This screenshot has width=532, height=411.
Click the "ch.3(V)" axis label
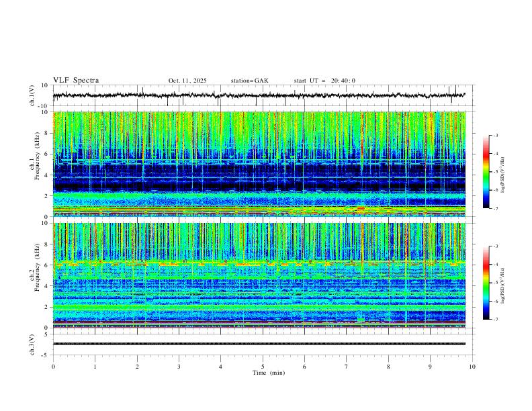tap(32, 345)
